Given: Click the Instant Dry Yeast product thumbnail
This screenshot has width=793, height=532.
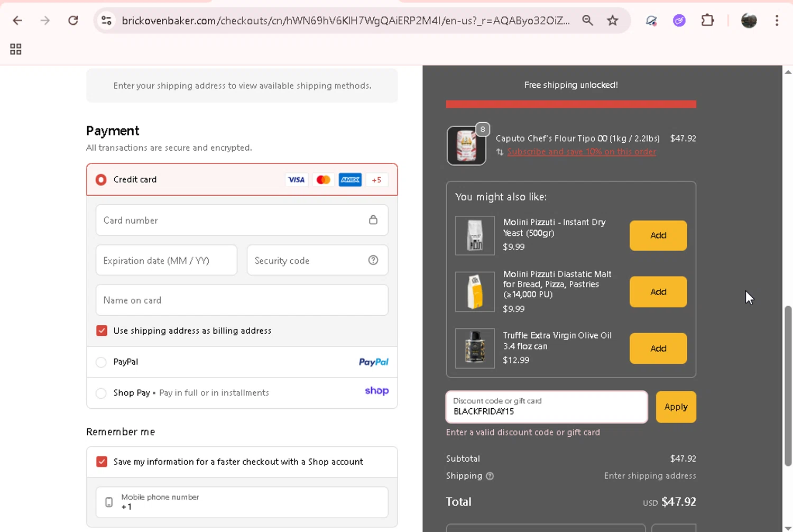Looking at the screenshot, I should point(475,235).
